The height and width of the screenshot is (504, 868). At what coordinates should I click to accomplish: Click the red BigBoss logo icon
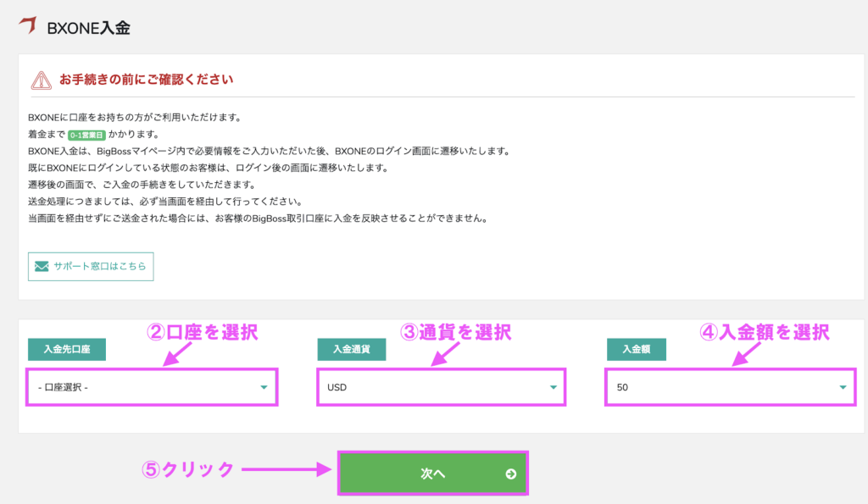[28, 25]
